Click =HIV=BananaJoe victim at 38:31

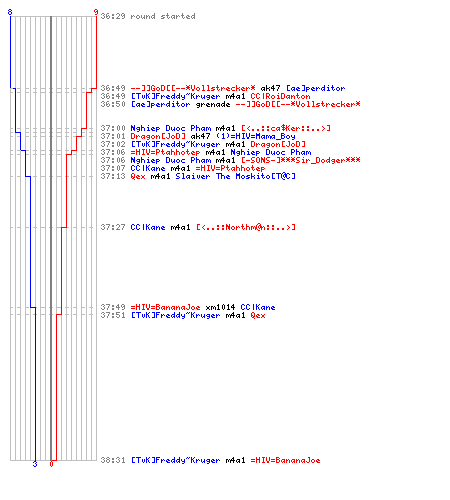tap(285, 460)
